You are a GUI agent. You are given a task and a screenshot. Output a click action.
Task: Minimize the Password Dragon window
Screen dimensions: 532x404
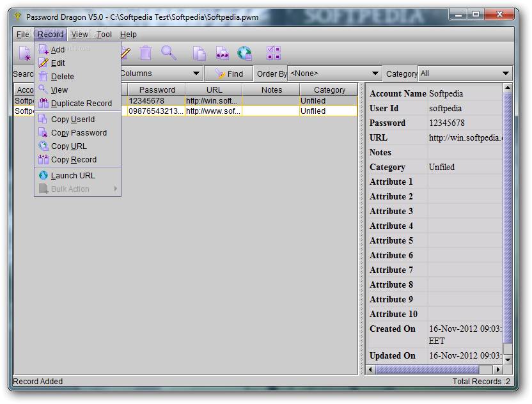tap(458, 15)
